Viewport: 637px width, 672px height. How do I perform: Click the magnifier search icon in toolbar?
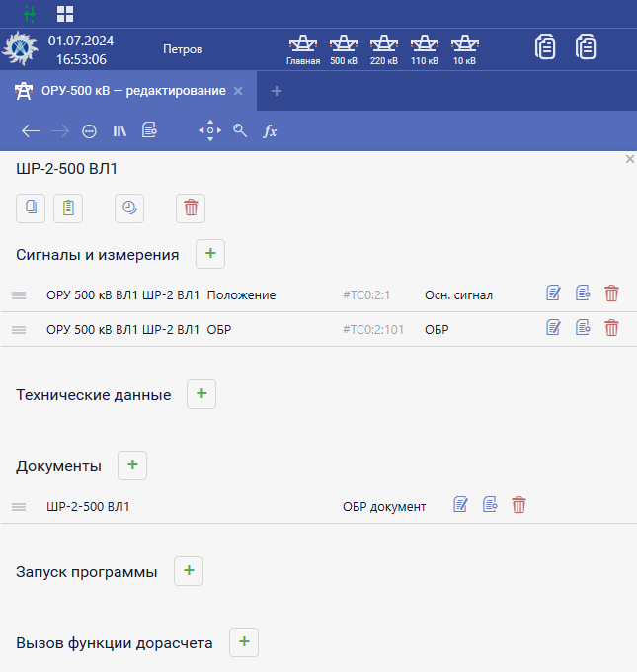[240, 130]
